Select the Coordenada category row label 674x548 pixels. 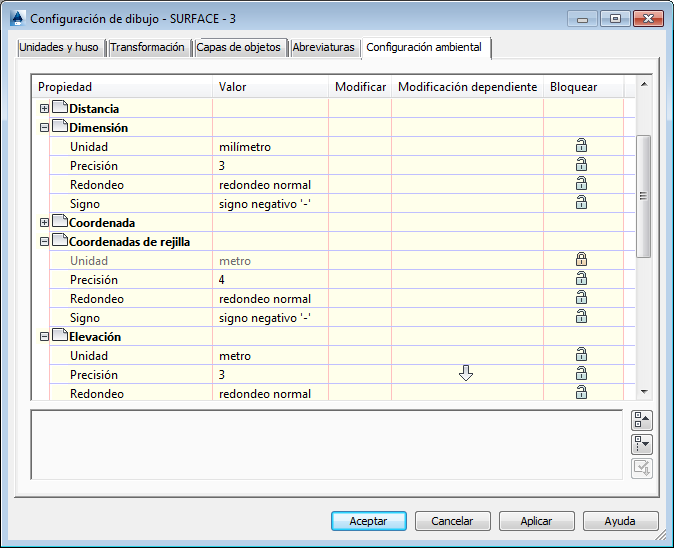(102, 223)
